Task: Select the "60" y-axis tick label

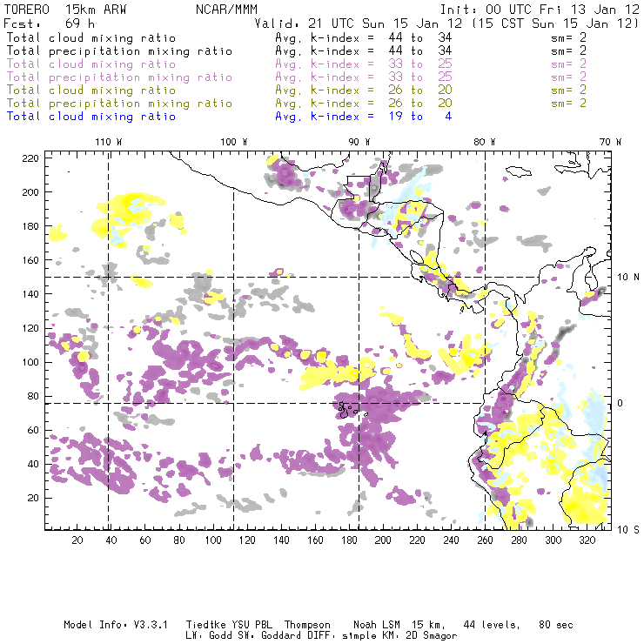Action: 33,431
